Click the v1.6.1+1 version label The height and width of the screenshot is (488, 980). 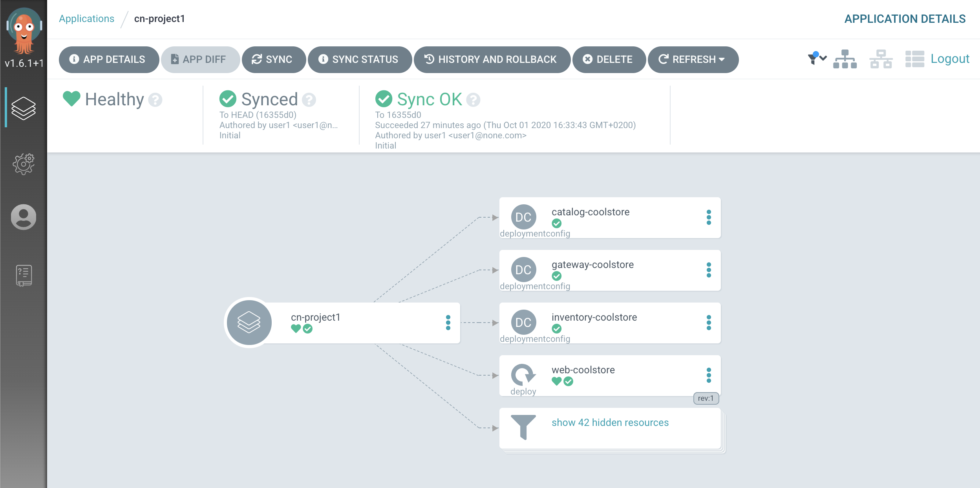pos(24,63)
